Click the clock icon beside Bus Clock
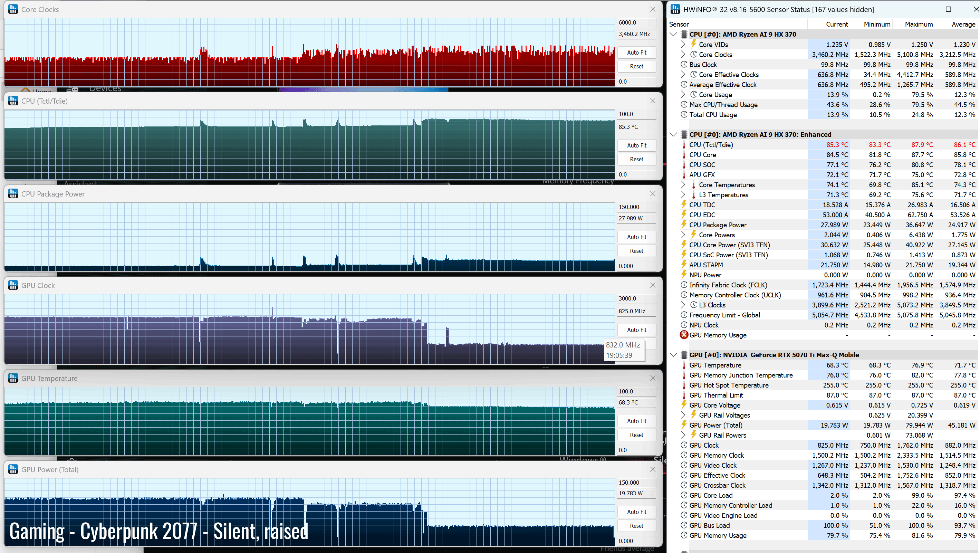Image resolution: width=980 pixels, height=553 pixels. (x=684, y=64)
